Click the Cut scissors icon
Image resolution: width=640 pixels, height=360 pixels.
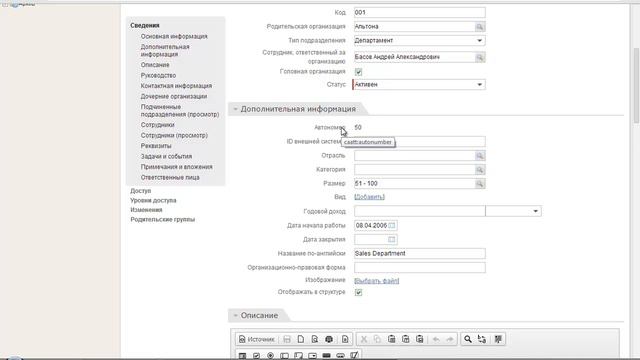point(364,339)
